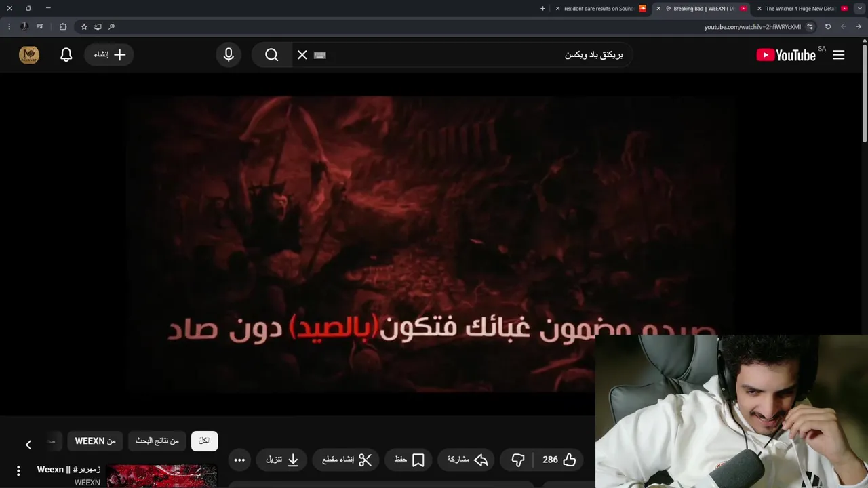Clear the search query text

pyautogui.click(x=302, y=55)
